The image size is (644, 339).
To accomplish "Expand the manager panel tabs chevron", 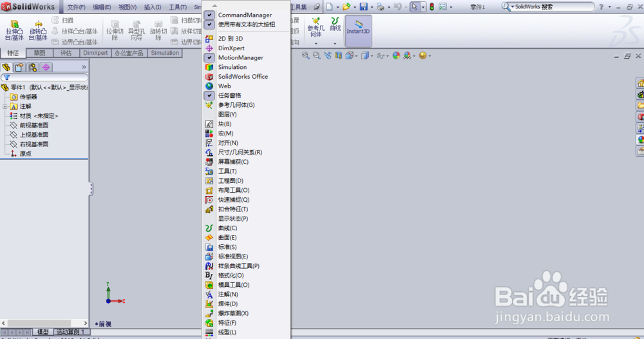I will [84, 67].
